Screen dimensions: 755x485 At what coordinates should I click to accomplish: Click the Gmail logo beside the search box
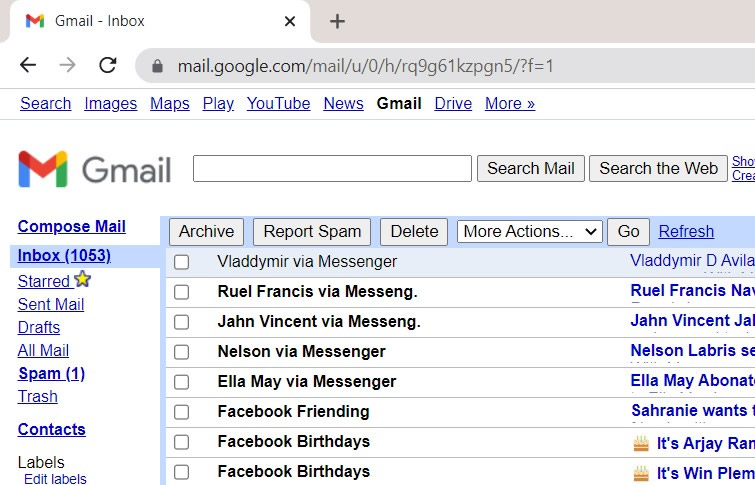tap(95, 169)
